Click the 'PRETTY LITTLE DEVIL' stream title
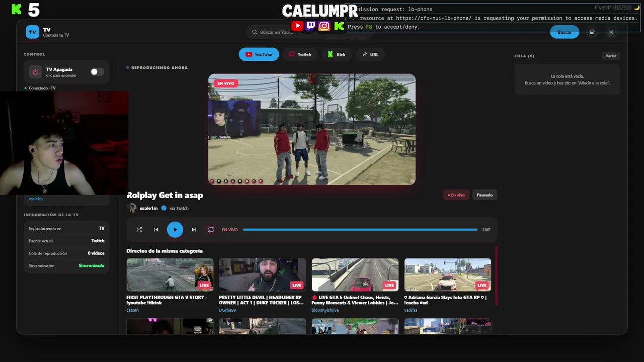This screenshot has width=644, height=362. (x=261, y=300)
